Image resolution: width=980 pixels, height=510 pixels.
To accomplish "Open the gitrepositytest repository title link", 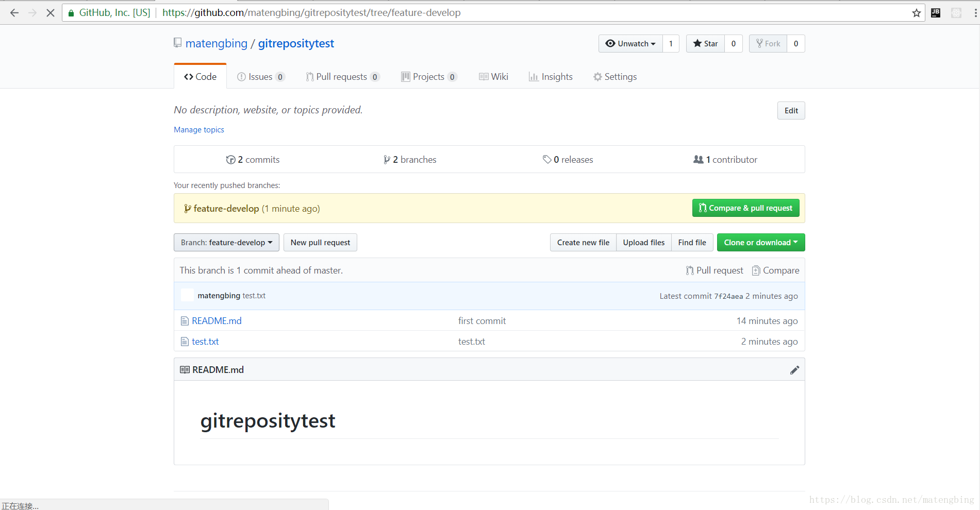I will coord(296,43).
